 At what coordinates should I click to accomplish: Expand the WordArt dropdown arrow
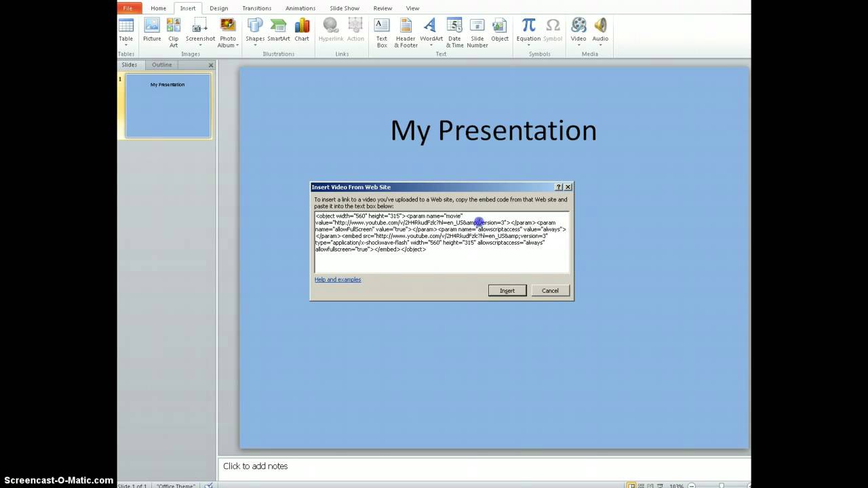point(431,45)
